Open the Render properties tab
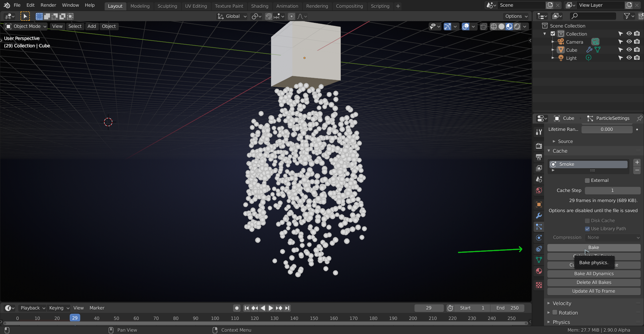The height and width of the screenshot is (334, 644). [539, 146]
